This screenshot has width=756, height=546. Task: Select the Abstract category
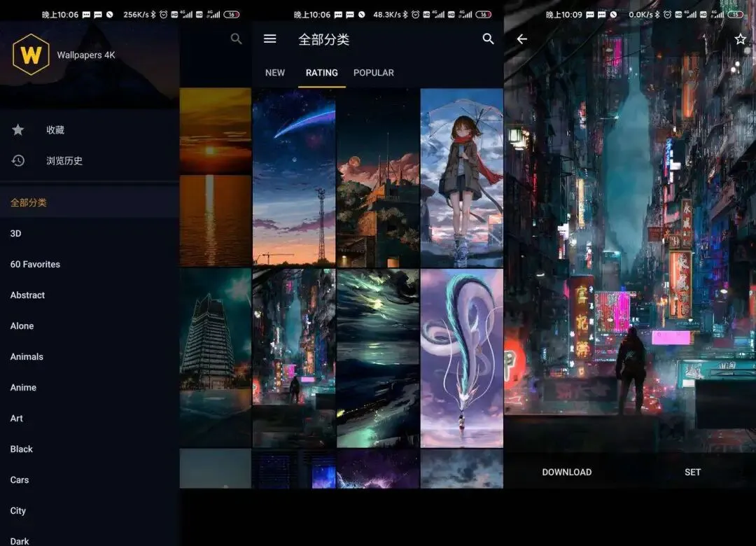coord(90,295)
